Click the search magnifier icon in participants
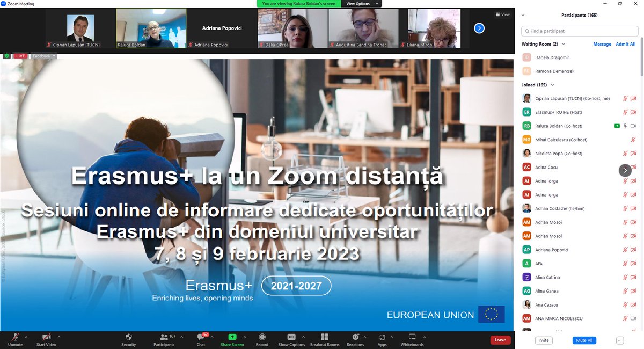This screenshot has height=349, width=644. click(526, 31)
